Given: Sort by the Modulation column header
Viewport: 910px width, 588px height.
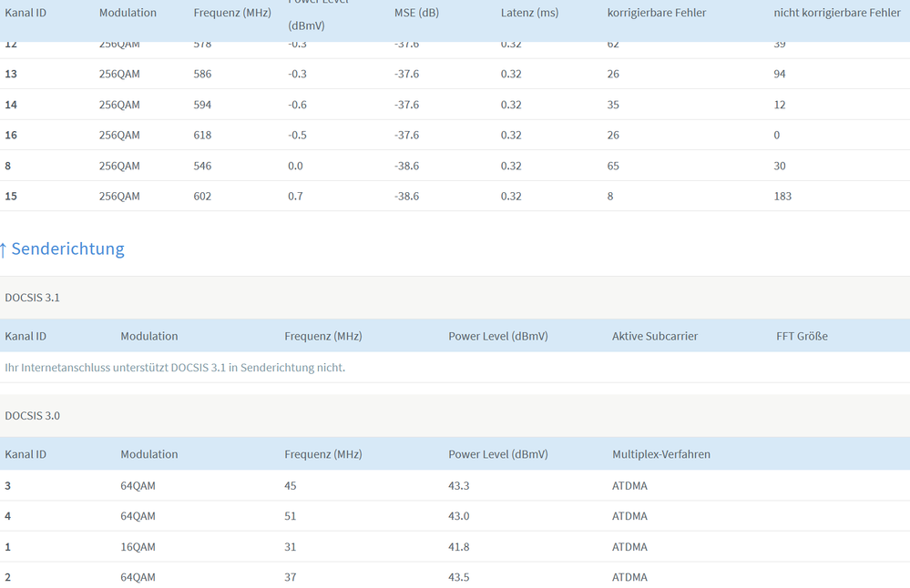Looking at the screenshot, I should point(128,13).
